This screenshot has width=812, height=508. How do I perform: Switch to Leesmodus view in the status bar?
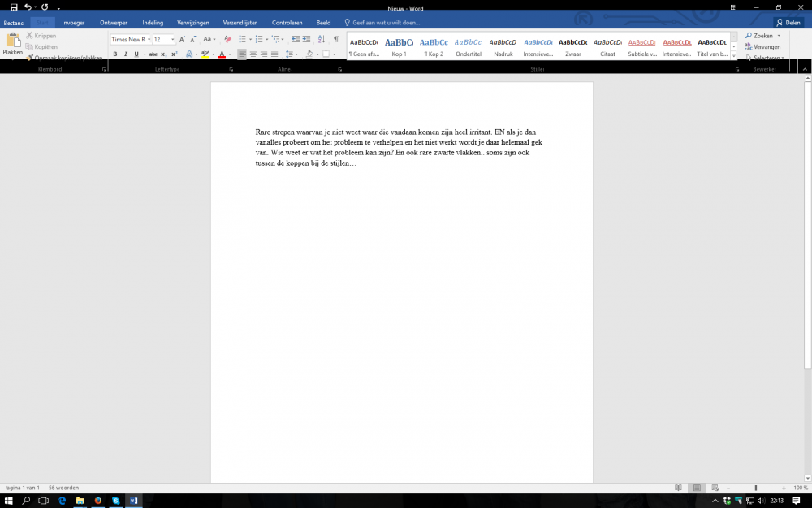pyautogui.click(x=679, y=488)
